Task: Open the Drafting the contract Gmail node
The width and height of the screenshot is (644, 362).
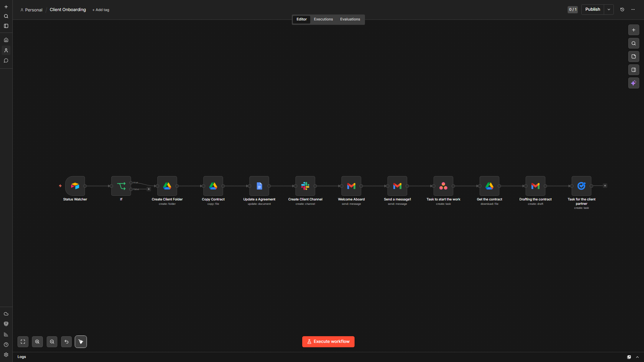Action: tap(535, 186)
